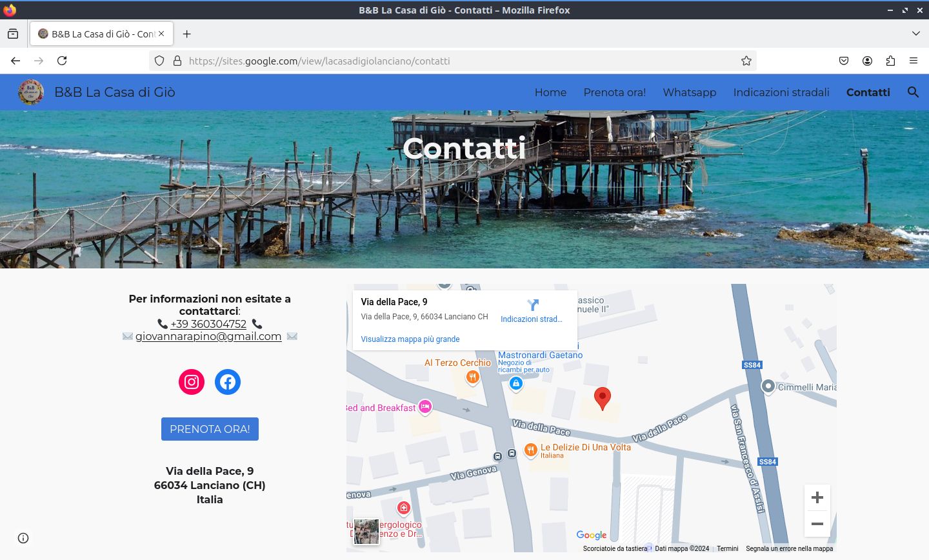This screenshot has width=929, height=560.
Task: Toggle the satellite view map thumbnail
Action: pyautogui.click(x=366, y=532)
